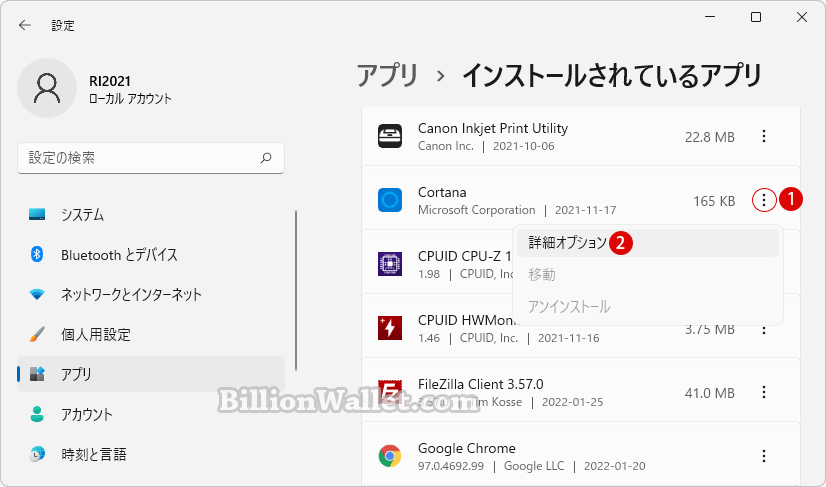Click the 2022-01-25 install date
This screenshot has height=487, width=826.
(573, 402)
